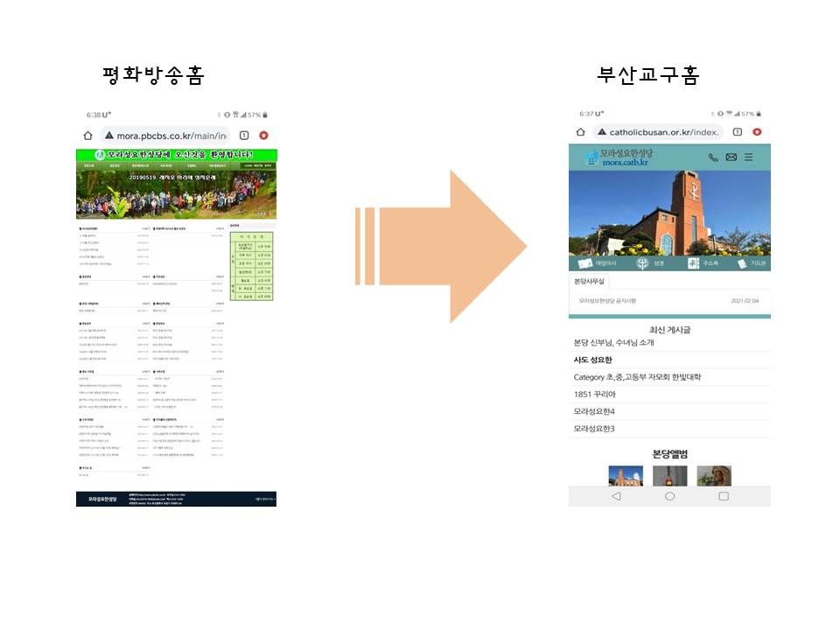Tap the not-secure warning icon beside catholicbusan.or.kr

(602, 132)
